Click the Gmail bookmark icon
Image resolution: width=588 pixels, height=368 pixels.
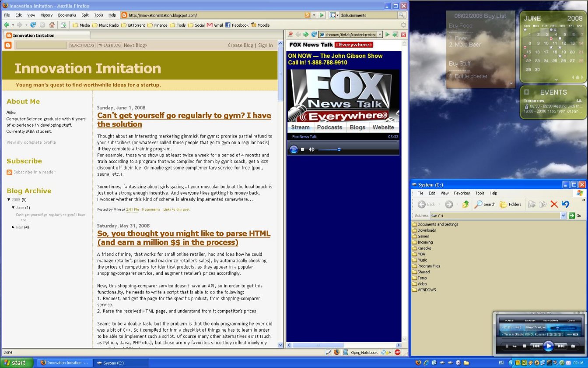[x=210, y=25]
